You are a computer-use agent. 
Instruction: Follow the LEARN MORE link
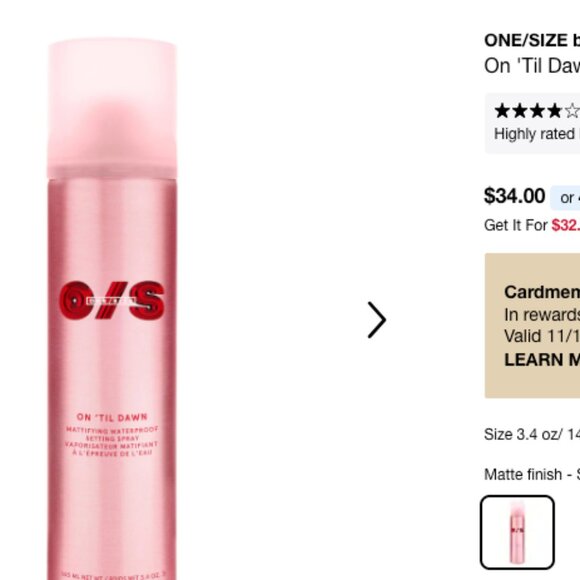tap(542, 360)
